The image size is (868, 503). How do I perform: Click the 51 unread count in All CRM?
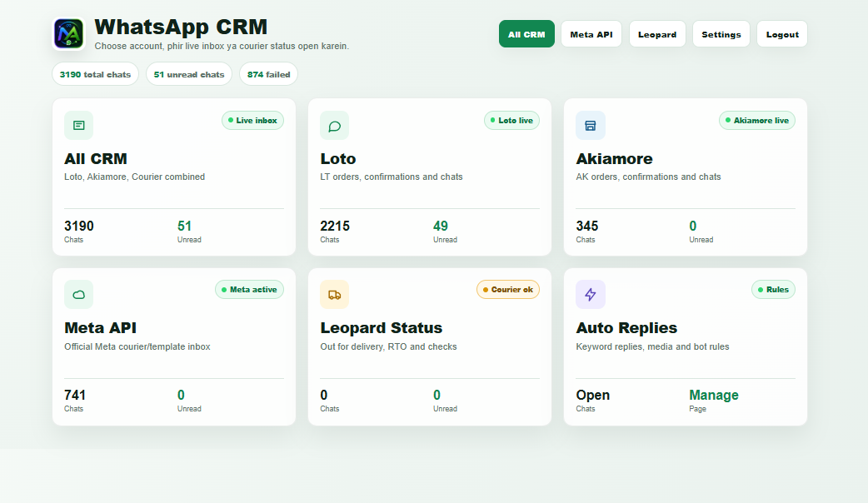click(x=184, y=226)
